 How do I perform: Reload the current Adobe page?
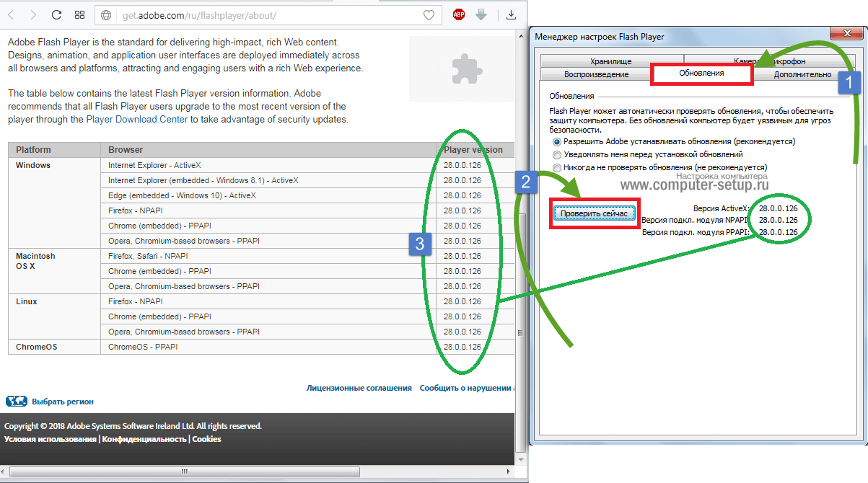57,15
